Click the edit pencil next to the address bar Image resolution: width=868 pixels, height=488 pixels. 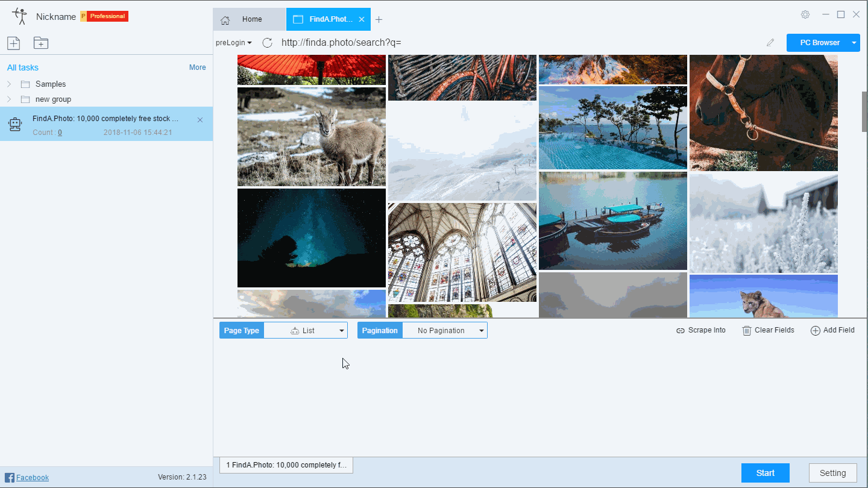pos(770,42)
